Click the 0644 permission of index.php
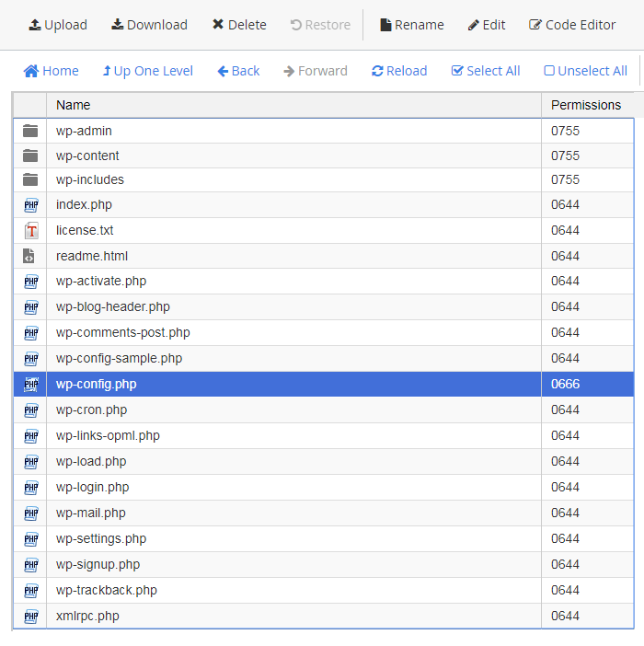Viewport: 644px width, 646px height. coord(566,205)
